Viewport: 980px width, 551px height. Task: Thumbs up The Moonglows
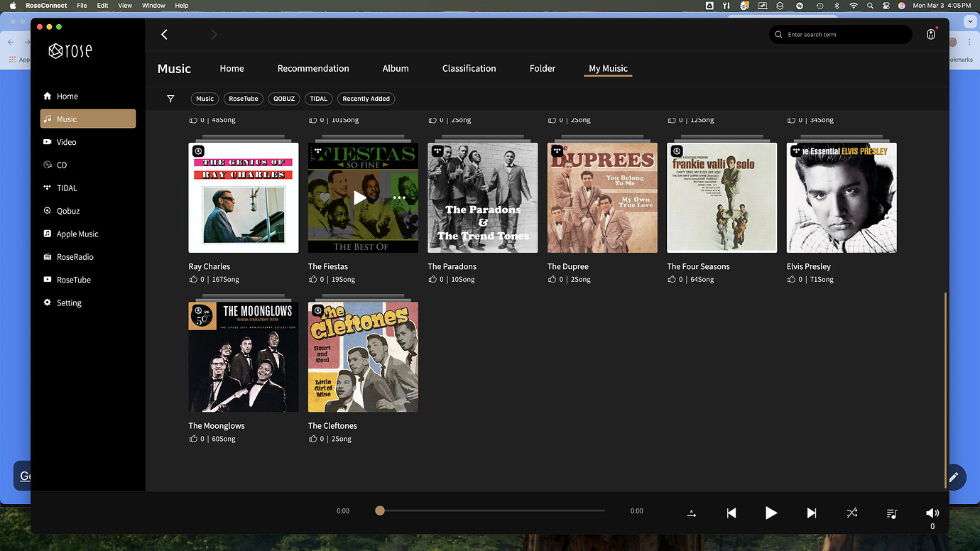click(192, 439)
